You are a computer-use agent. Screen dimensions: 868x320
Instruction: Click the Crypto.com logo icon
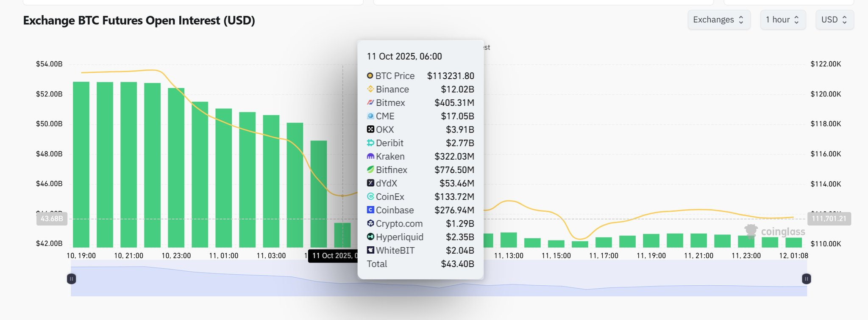370,223
